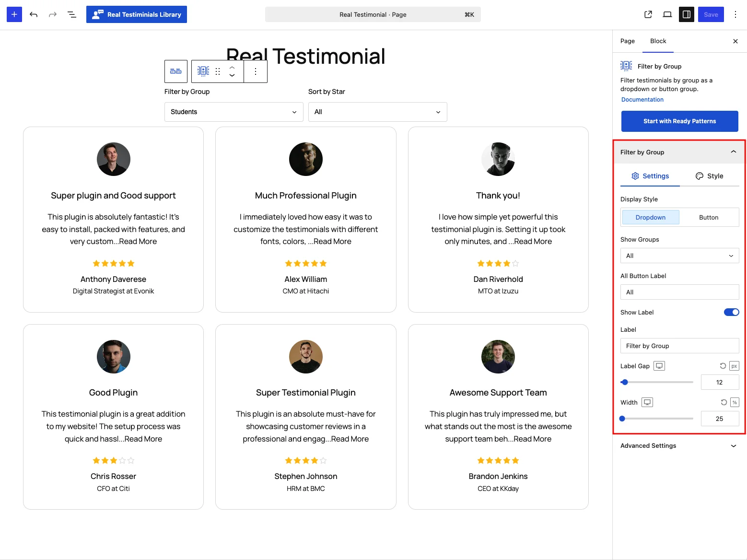The height and width of the screenshot is (560, 747).
Task: Click star rating of Dan Riverhold's review
Action: pyautogui.click(x=498, y=263)
